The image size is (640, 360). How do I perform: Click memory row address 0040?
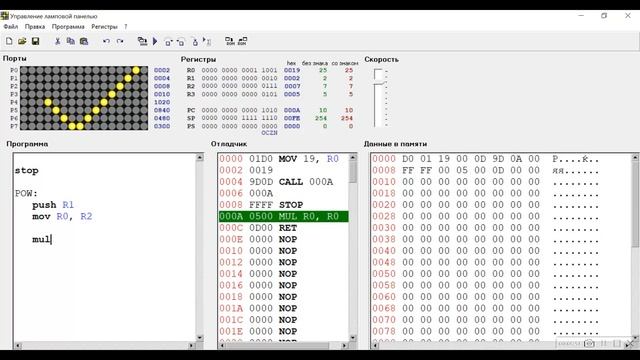coord(384,251)
